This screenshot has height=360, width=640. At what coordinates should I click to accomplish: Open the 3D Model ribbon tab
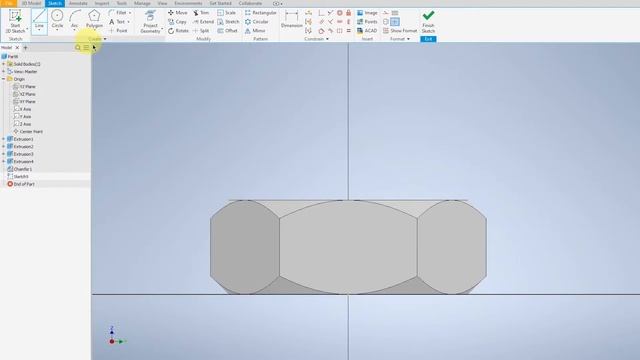pos(31,3)
